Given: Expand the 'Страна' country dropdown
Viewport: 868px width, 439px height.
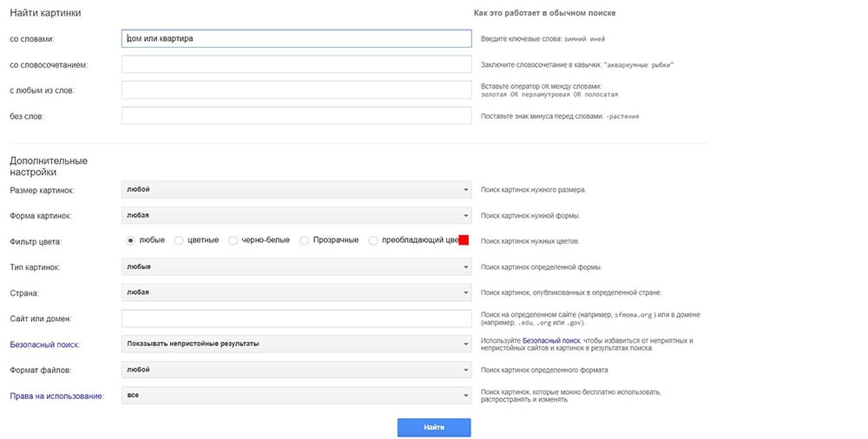Looking at the screenshot, I should [296, 292].
